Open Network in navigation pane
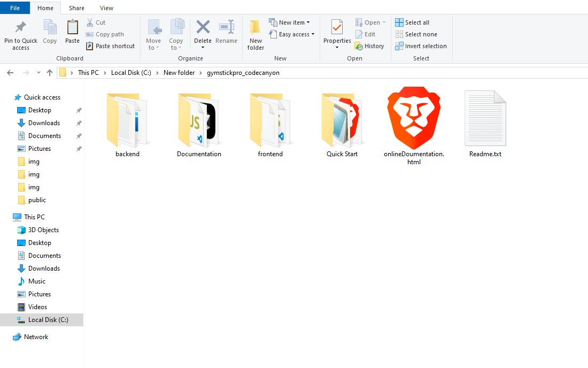This screenshot has width=588, height=368. pyautogui.click(x=36, y=337)
